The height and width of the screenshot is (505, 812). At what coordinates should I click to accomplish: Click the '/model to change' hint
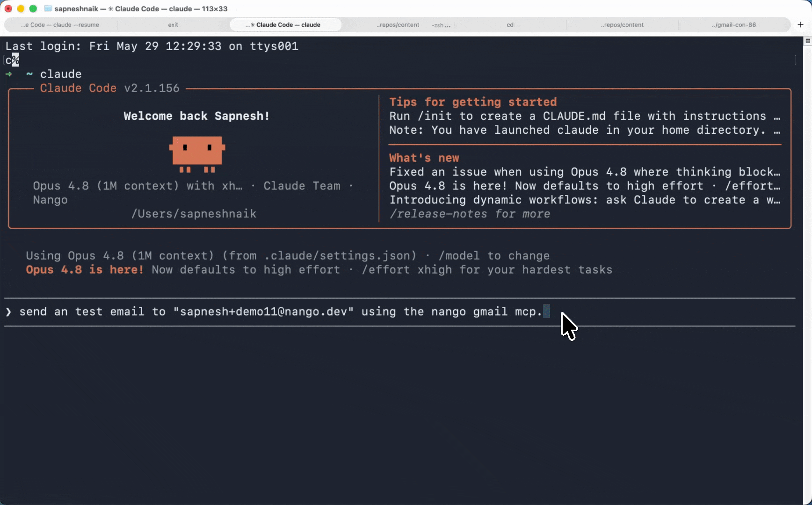tap(494, 255)
